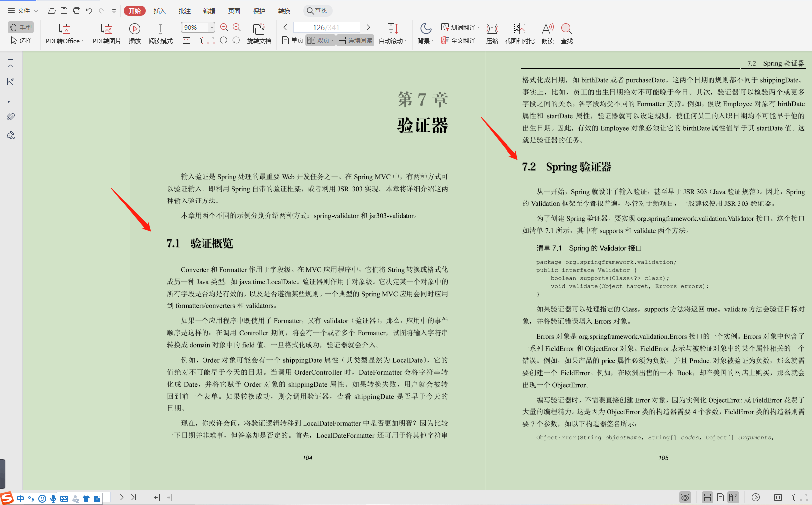
Task: Click the play icon in status bar
Action: [756, 497]
